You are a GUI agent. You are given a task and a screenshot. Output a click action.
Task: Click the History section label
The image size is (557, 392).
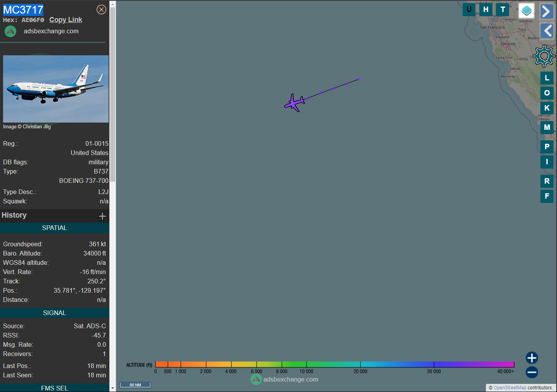point(14,215)
